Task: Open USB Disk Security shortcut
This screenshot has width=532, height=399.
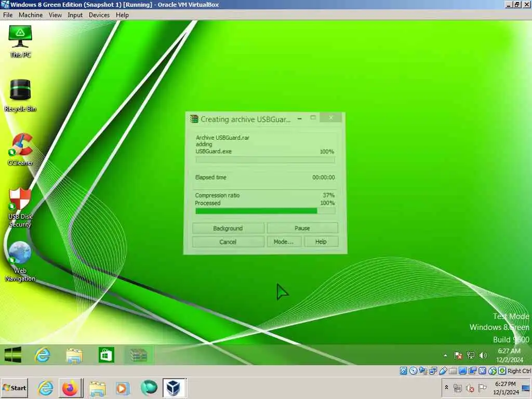Action: 20,207
